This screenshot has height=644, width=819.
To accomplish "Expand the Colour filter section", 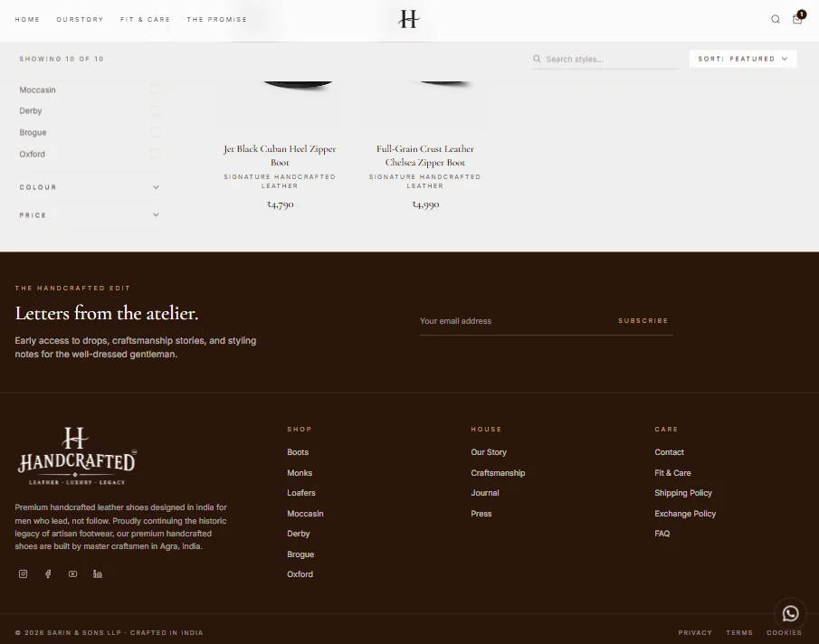I will click(x=90, y=187).
